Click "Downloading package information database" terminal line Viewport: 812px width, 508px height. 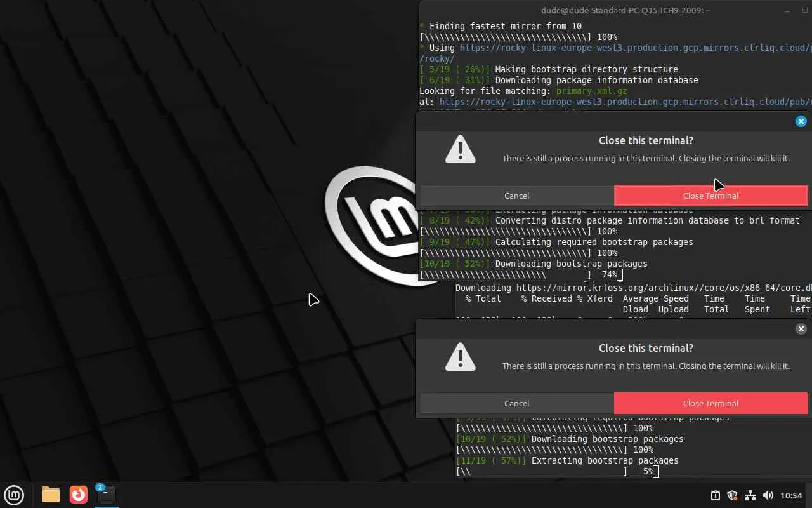click(x=597, y=80)
